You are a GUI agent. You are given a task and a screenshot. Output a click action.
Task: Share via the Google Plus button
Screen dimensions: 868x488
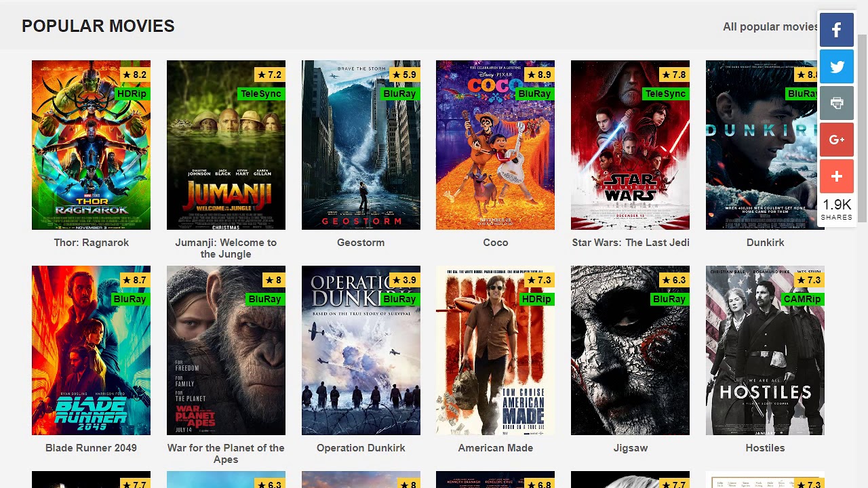click(x=837, y=140)
